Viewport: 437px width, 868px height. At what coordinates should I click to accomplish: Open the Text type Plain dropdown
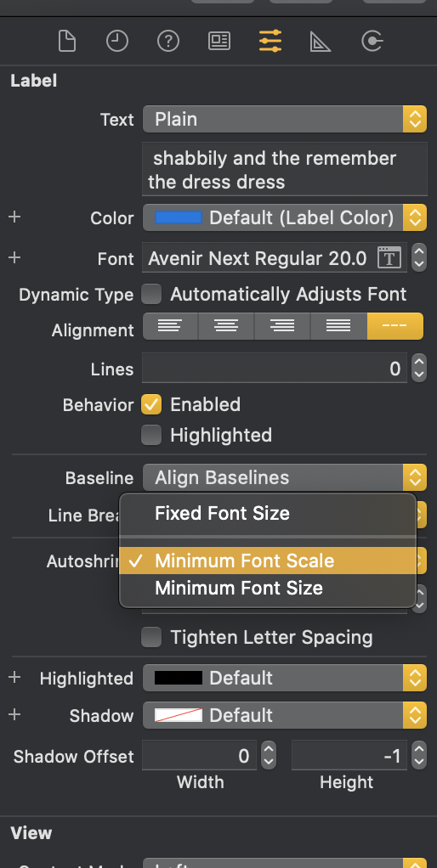(285, 119)
